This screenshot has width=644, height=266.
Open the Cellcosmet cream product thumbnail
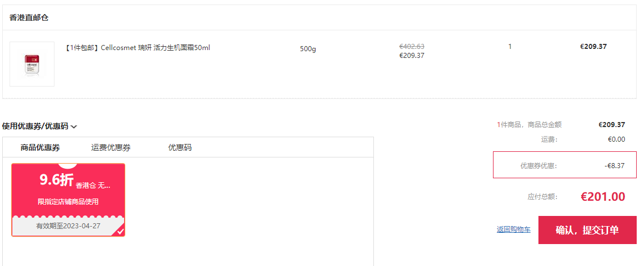point(32,64)
